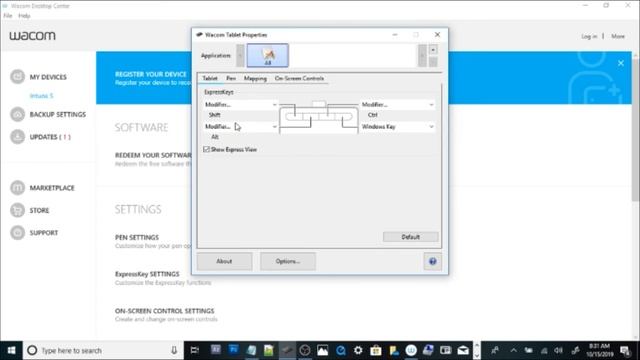The width and height of the screenshot is (640, 360).
Task: Click the More link in the header
Action: click(x=618, y=36)
